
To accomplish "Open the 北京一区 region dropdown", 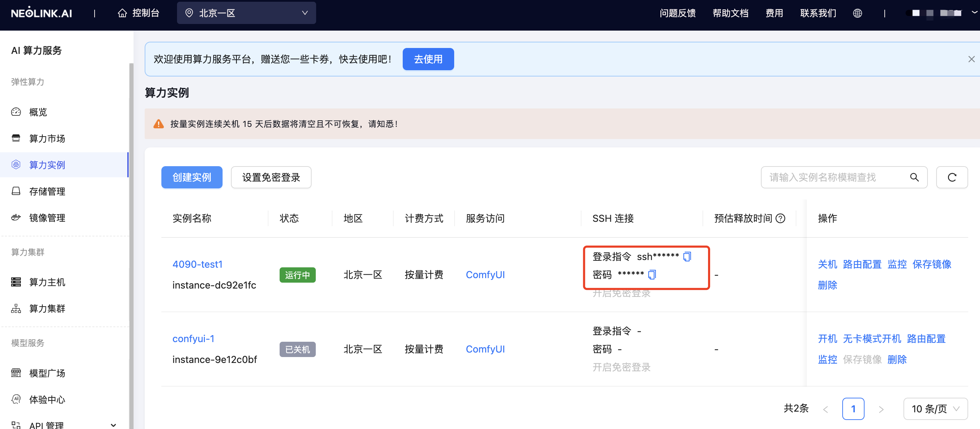I will click(x=246, y=13).
